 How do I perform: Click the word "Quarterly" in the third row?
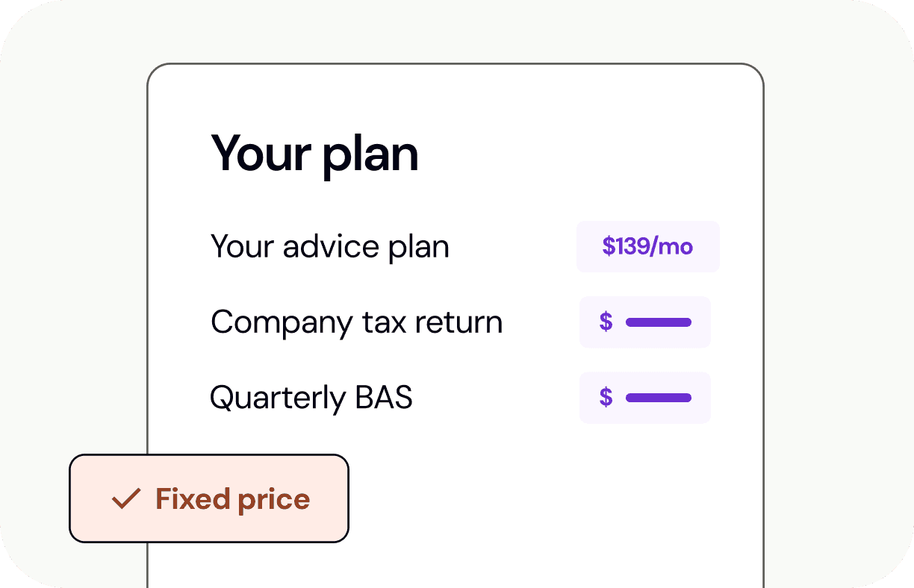[x=278, y=398]
